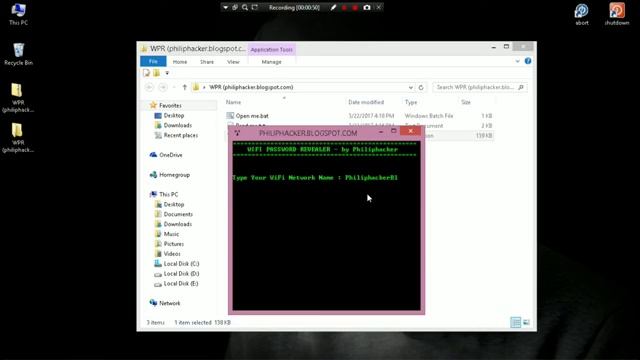Open Explorer help question mark icon

click(x=528, y=61)
